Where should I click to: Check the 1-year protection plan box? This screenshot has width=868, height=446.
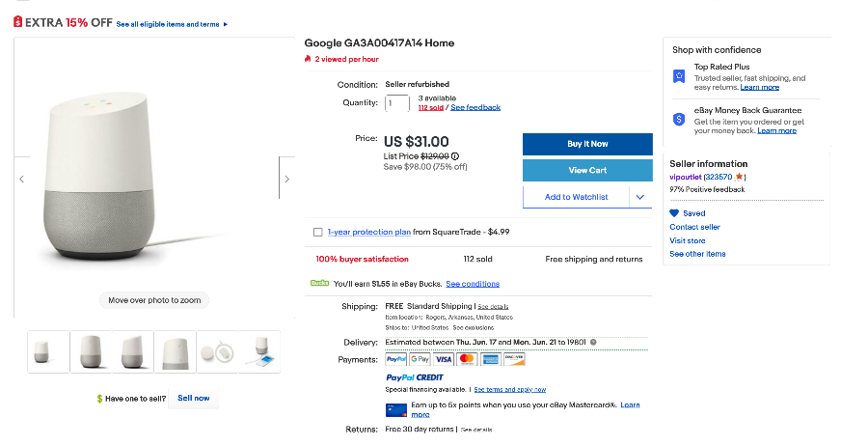tap(318, 232)
